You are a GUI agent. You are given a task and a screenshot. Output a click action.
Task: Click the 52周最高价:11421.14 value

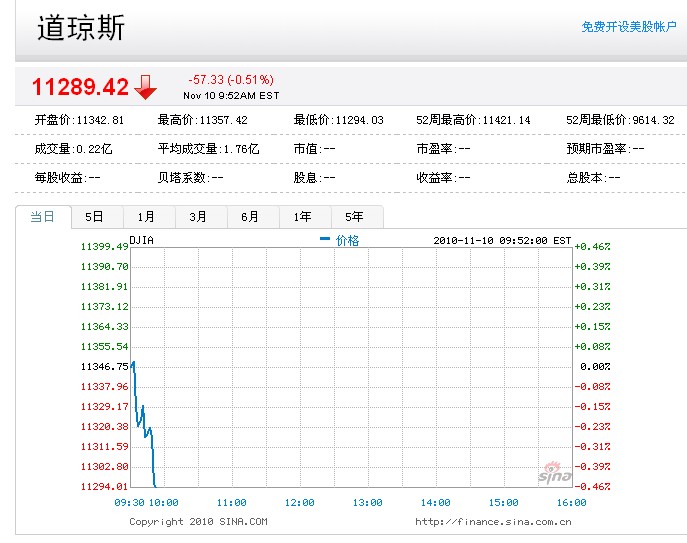click(x=473, y=120)
